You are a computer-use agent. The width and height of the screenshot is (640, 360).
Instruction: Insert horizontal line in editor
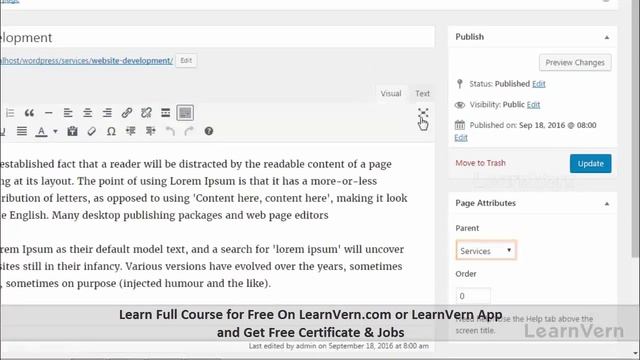pos(49,113)
